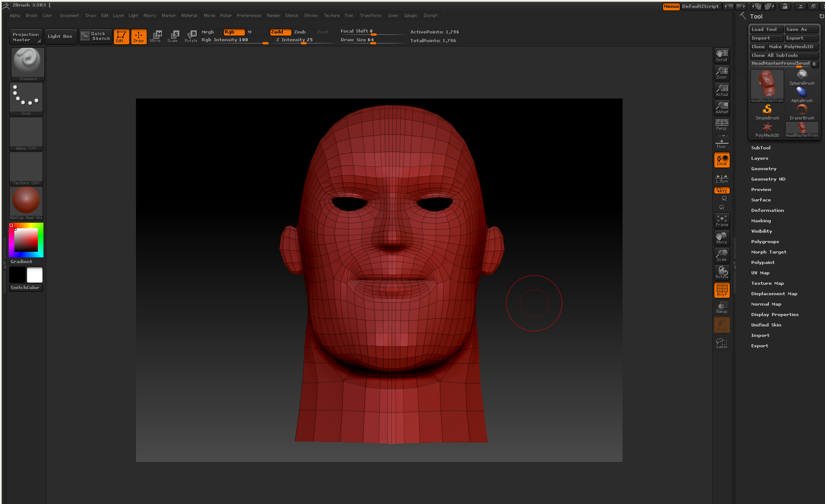
Task: Click the Actual size icon
Action: (x=722, y=90)
